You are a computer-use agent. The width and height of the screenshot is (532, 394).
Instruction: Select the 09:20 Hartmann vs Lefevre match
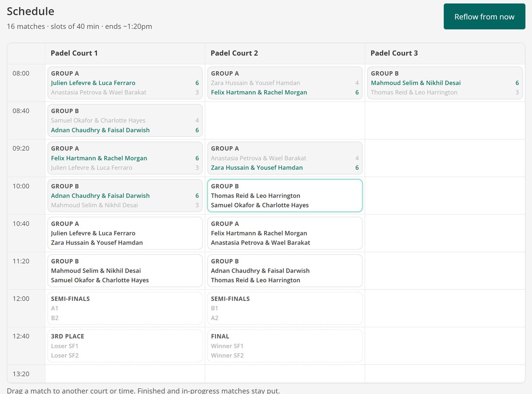pos(125,158)
